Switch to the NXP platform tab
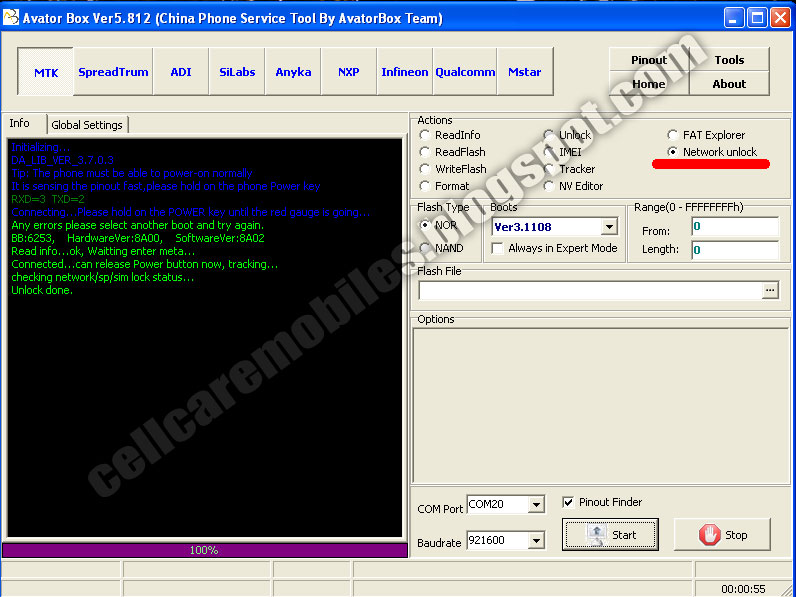This screenshot has height=597, width=796. click(349, 72)
